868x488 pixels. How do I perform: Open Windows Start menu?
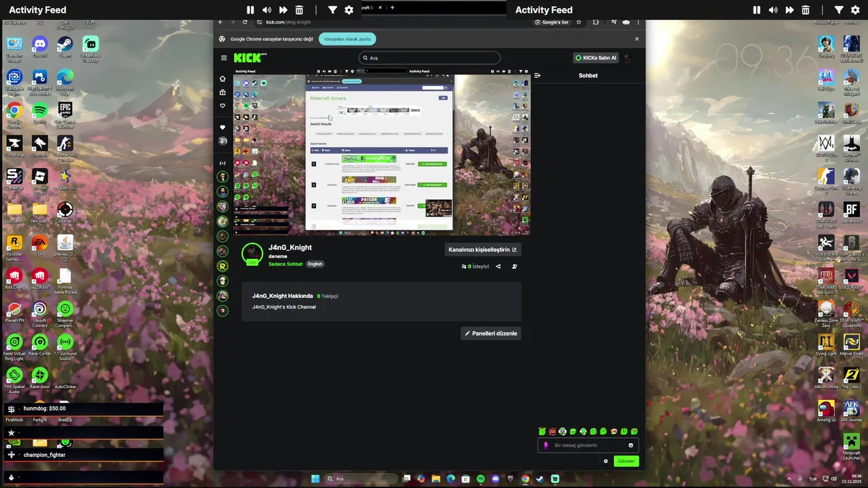pos(315,479)
